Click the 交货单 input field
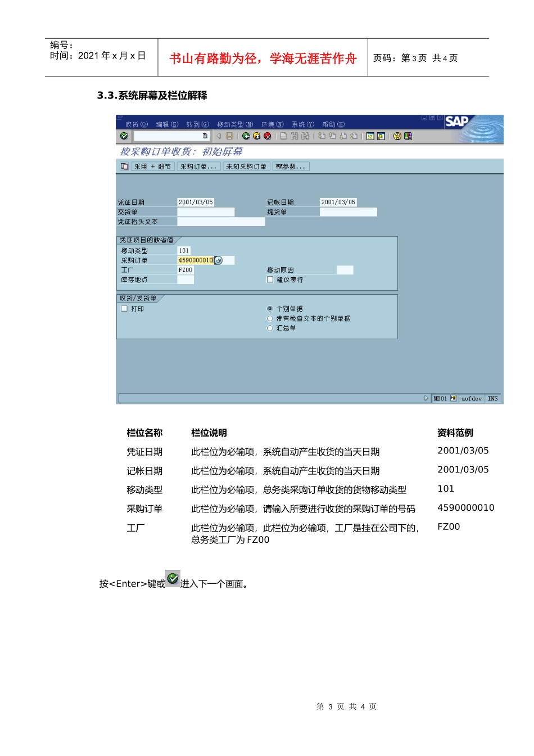This screenshot has width=534, height=756. pyautogui.click(x=206, y=212)
